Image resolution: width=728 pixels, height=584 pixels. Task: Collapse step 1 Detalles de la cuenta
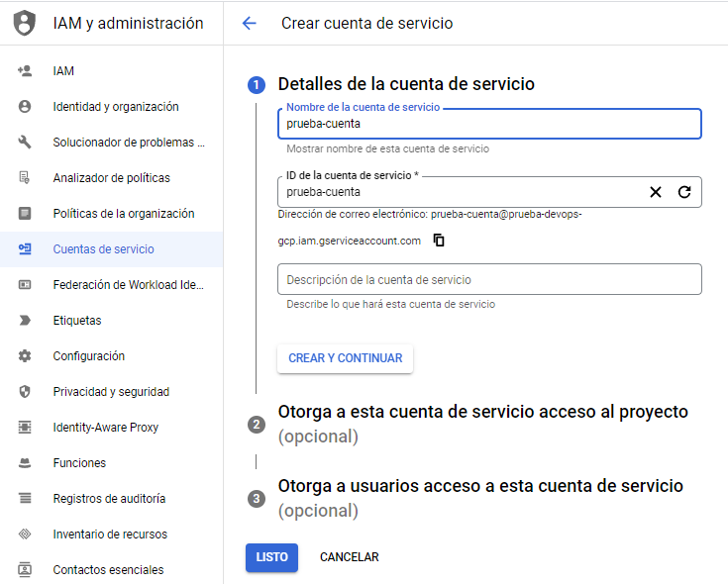point(406,84)
